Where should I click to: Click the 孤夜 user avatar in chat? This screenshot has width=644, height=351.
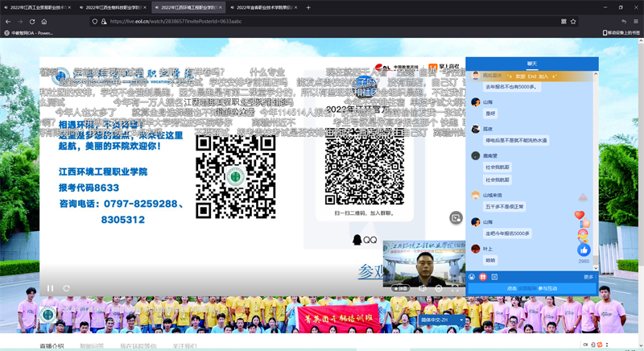tap(476, 129)
